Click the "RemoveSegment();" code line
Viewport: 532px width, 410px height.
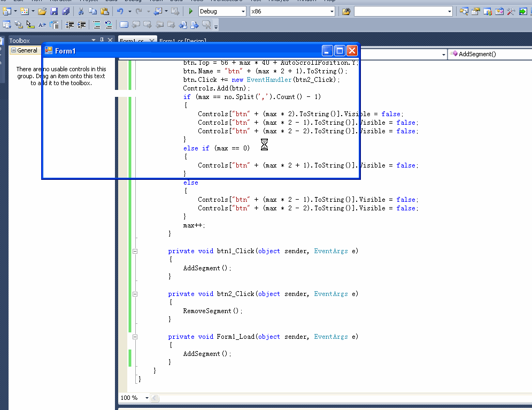(x=213, y=311)
